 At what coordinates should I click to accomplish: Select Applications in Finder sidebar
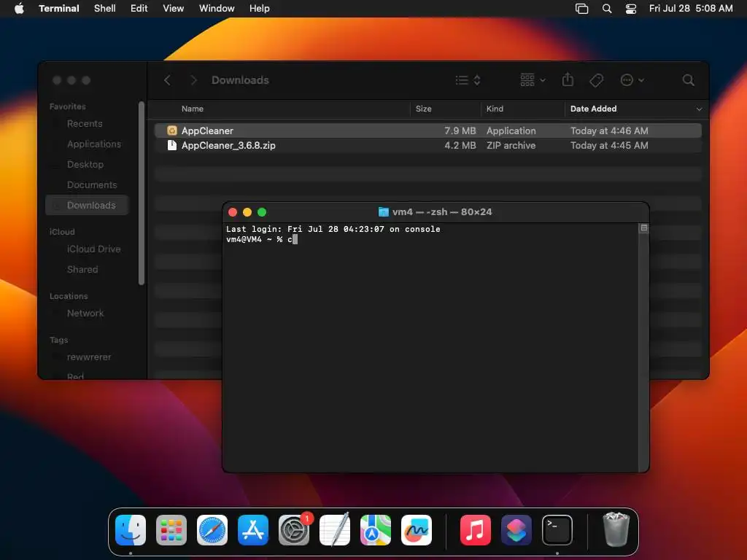click(88, 144)
